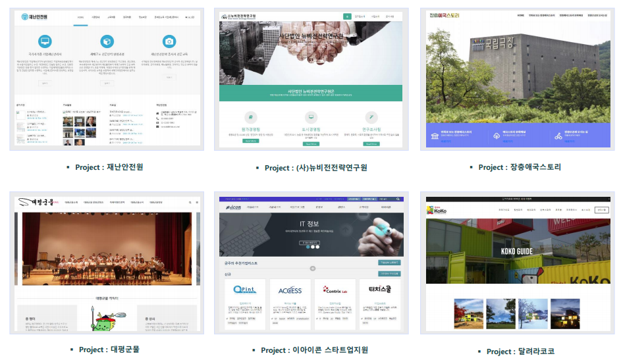Click the snowy winter house thumbnail
The width and height of the screenshot is (621, 364).
(x=533, y=314)
